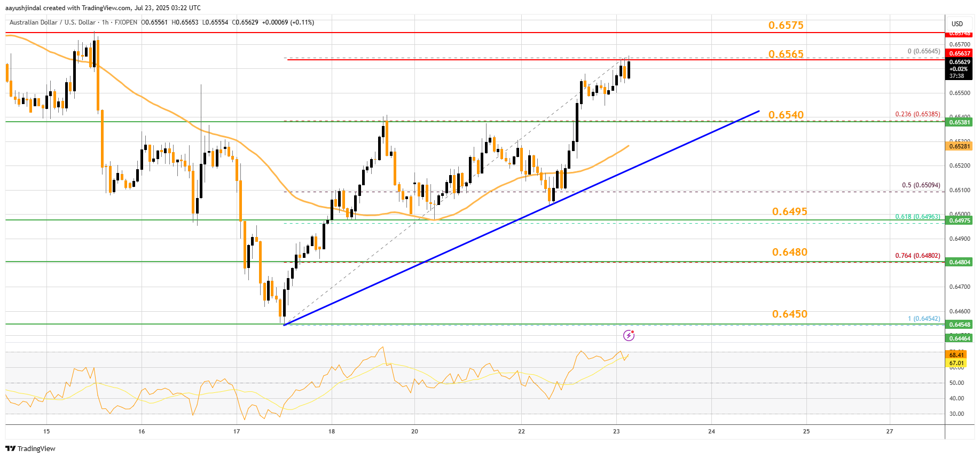The image size is (980, 458).
Task: Select the Fib 0 (0.65645) label
Action: point(924,51)
